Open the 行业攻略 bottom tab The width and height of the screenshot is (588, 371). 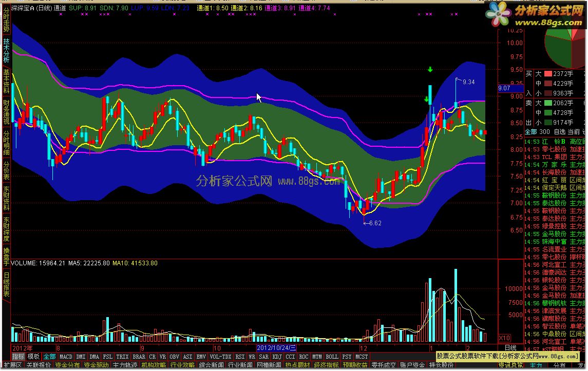pos(183,365)
